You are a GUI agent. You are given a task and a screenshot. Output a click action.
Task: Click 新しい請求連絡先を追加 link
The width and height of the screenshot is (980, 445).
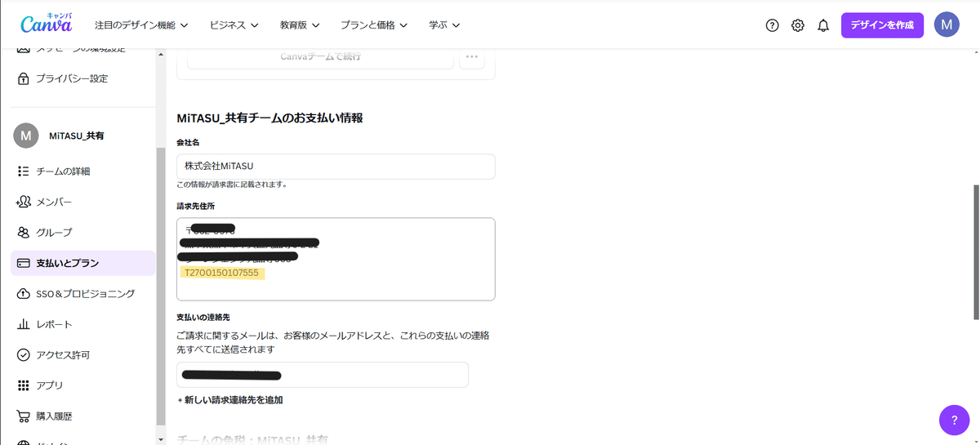point(229,400)
